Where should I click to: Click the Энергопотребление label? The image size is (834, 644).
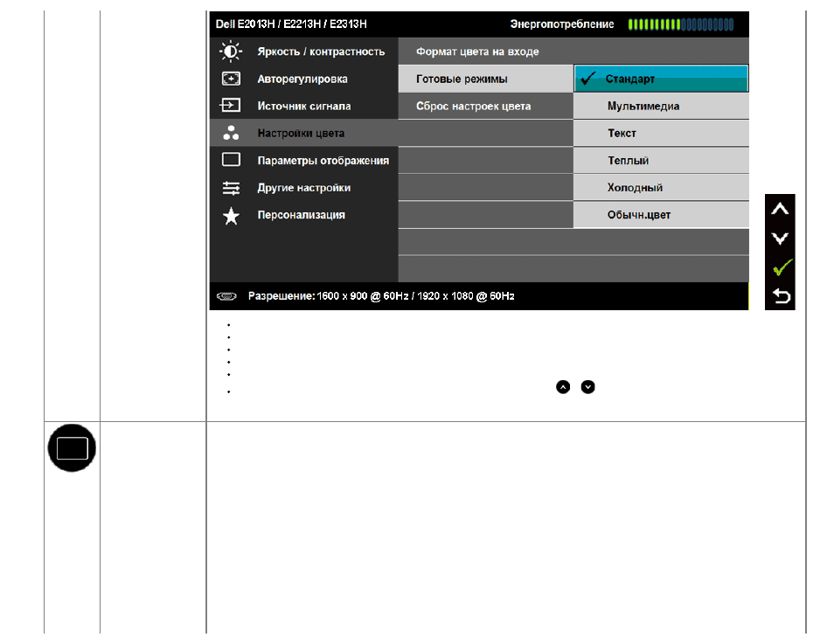(x=562, y=24)
